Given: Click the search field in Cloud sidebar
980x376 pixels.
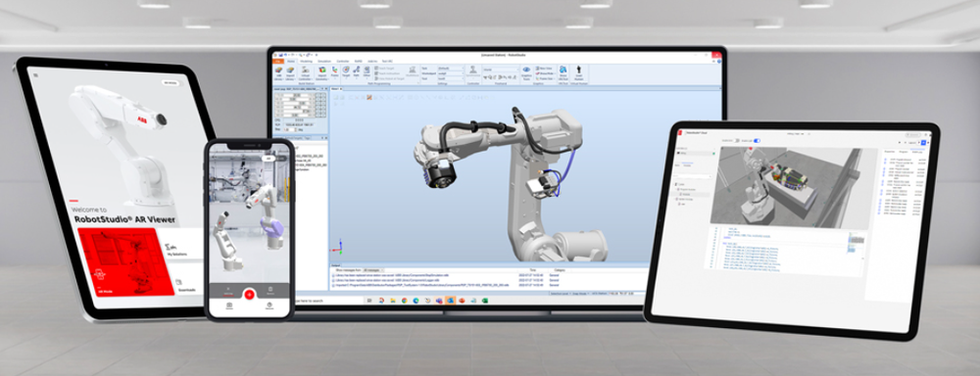Looking at the screenshot, I should click(693, 176).
